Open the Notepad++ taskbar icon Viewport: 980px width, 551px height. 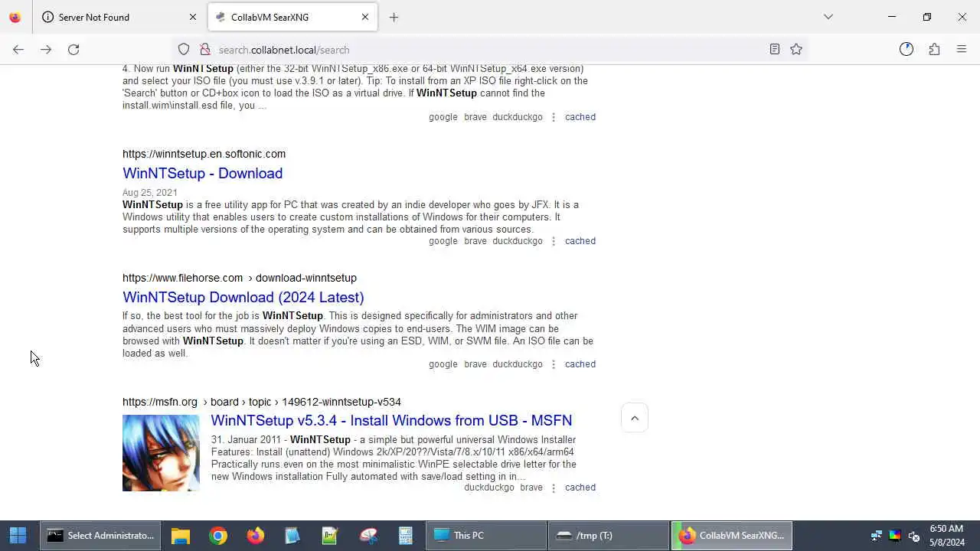[330, 536]
